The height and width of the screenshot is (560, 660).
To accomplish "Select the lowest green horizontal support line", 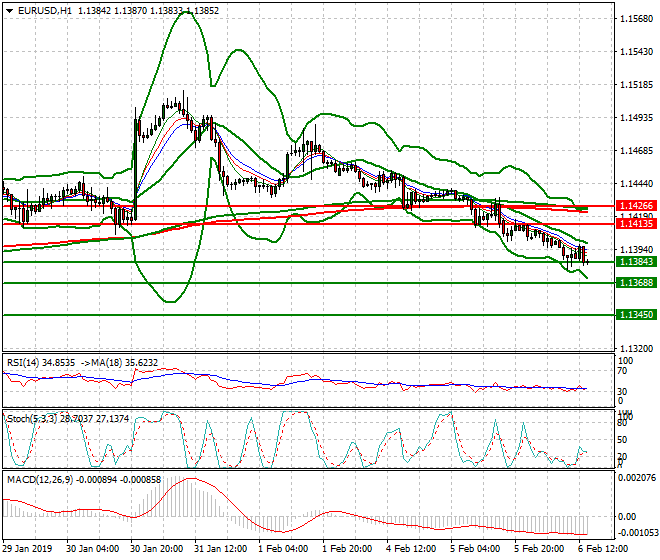I will [x=300, y=315].
